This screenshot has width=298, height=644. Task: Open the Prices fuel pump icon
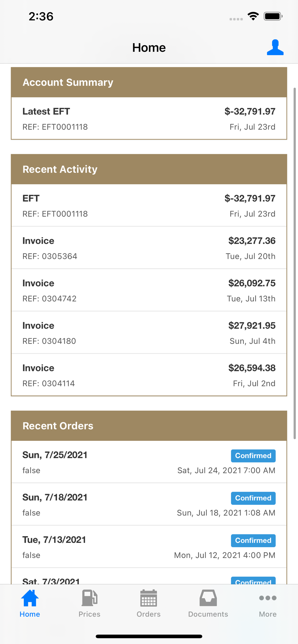pos(89,598)
